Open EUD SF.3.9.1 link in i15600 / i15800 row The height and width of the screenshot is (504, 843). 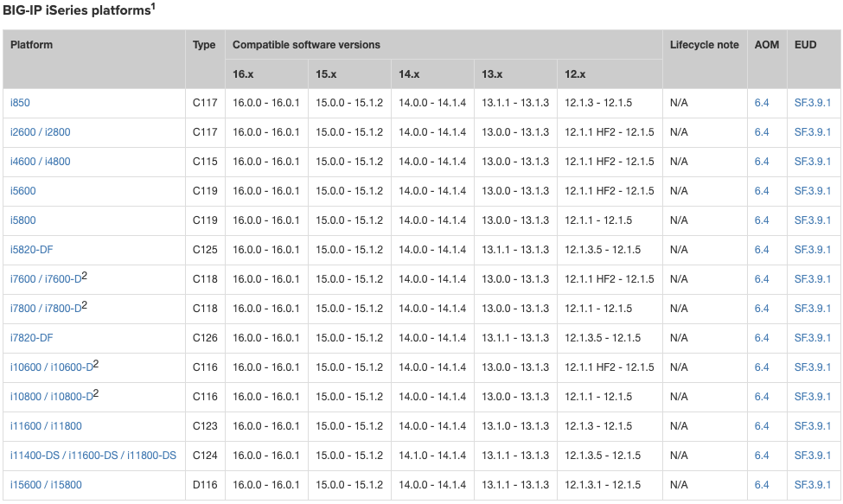pyautogui.click(x=813, y=485)
